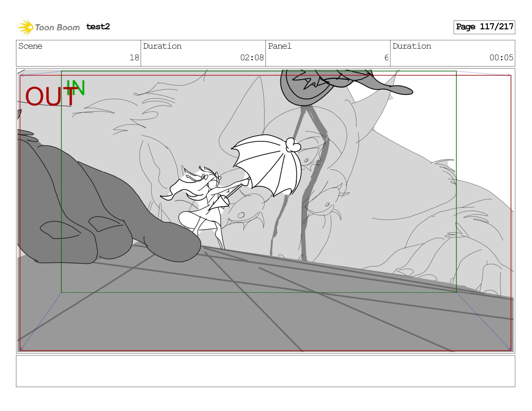The height and width of the screenshot is (411, 532).
Task: Click the scene duration value '02:08'
Action: pyautogui.click(x=252, y=58)
